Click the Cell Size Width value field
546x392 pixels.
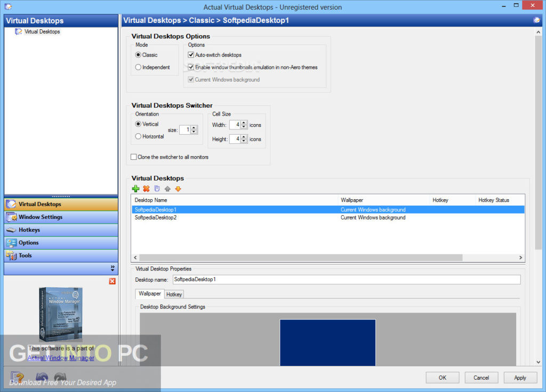point(235,125)
